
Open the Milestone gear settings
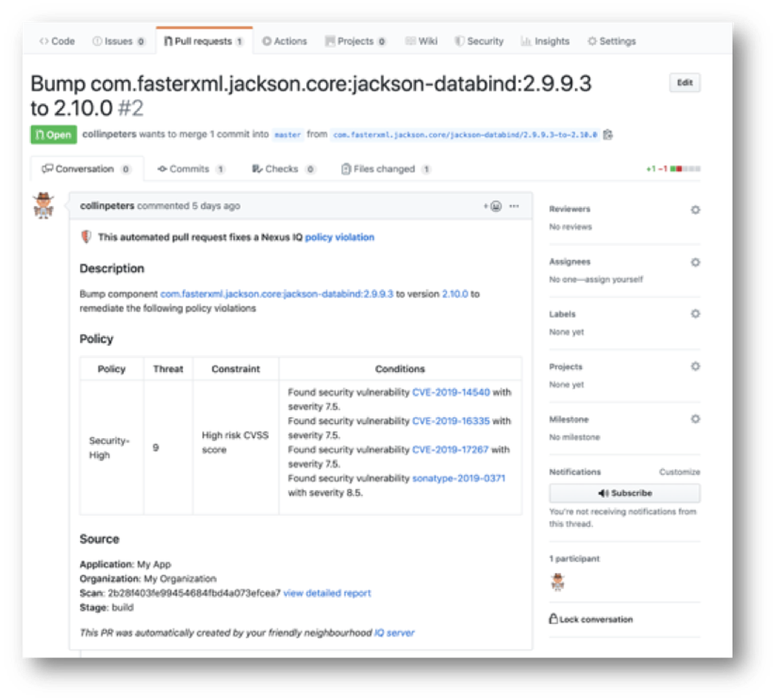click(x=695, y=419)
